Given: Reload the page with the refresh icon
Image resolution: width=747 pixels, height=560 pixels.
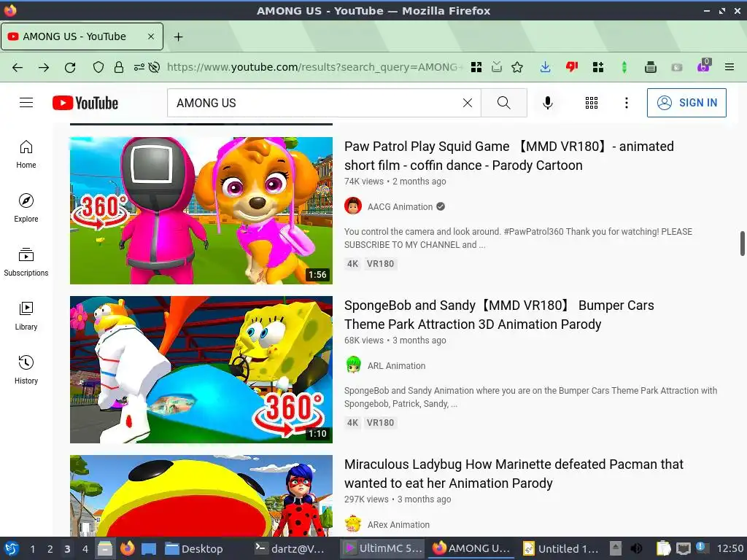Looking at the screenshot, I should [70, 68].
